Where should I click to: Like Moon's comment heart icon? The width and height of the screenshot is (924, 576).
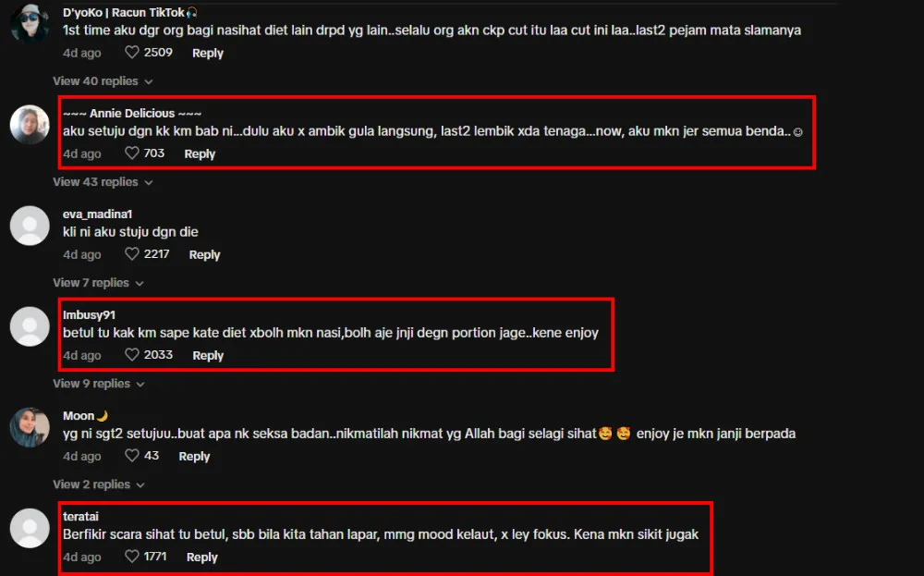point(132,456)
